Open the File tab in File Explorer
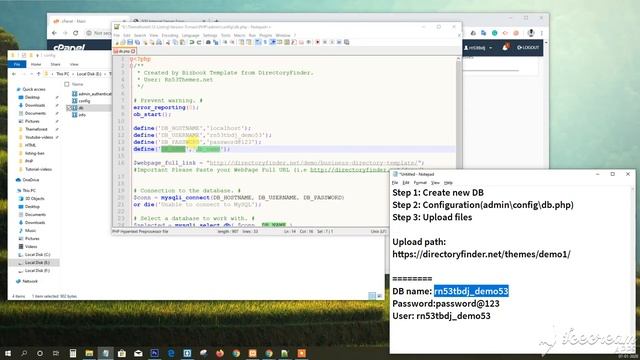640x360 pixels. pyautogui.click(x=17, y=64)
